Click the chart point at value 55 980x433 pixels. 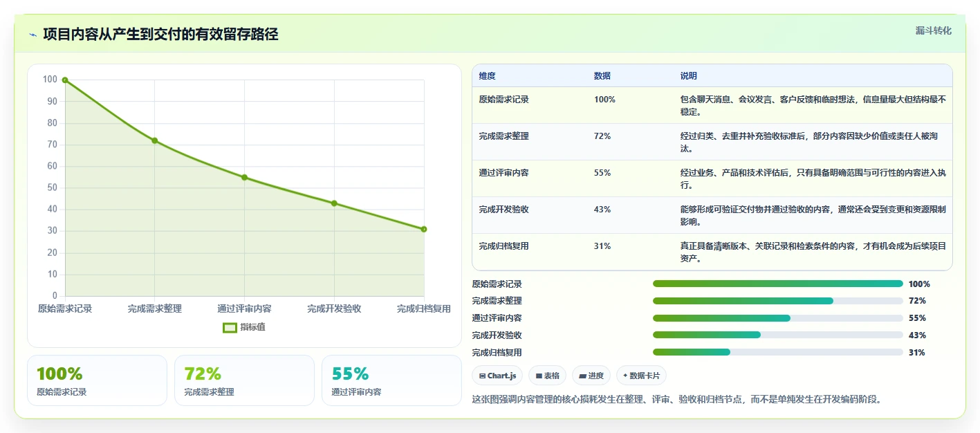(x=244, y=177)
